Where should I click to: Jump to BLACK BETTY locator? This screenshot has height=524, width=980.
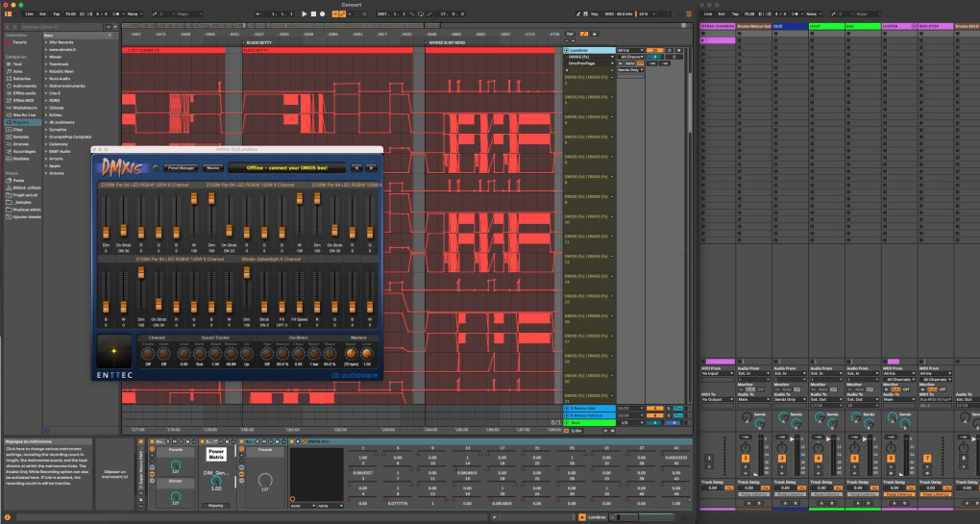(258, 42)
